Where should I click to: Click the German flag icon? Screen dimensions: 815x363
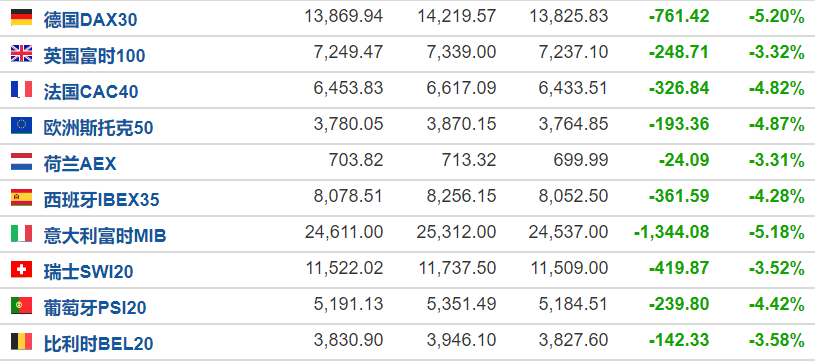(x=21, y=18)
